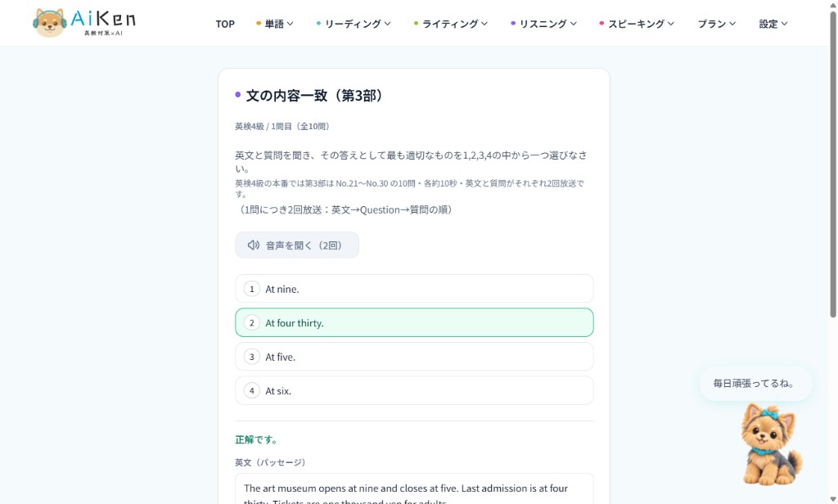Click chevron next to スピーキング
Viewport: 838px width, 504px height.
tap(671, 24)
